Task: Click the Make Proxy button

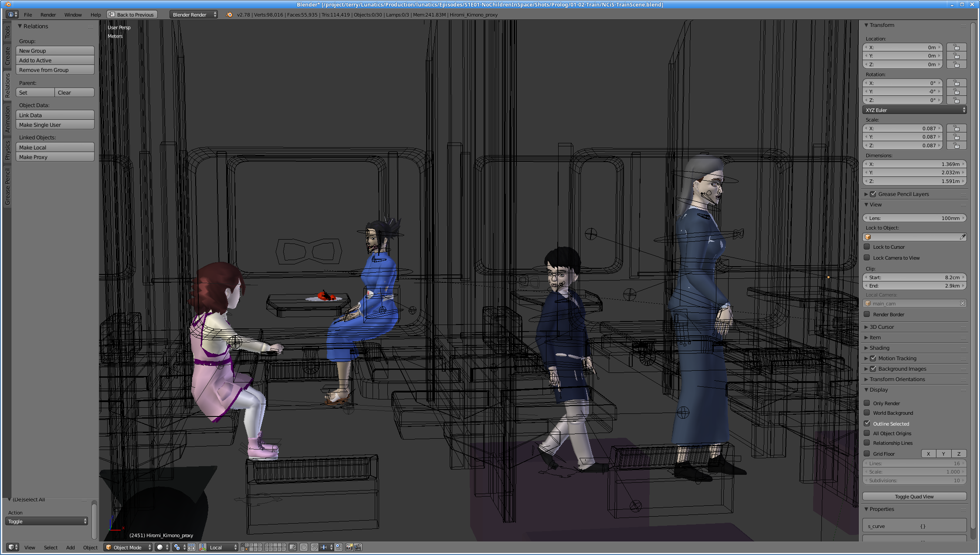Action: click(55, 157)
